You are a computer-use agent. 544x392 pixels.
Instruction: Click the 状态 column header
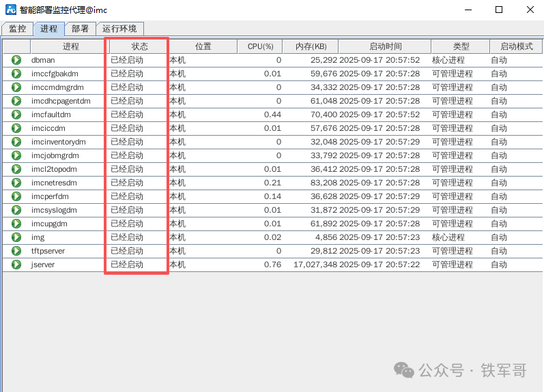(139, 46)
